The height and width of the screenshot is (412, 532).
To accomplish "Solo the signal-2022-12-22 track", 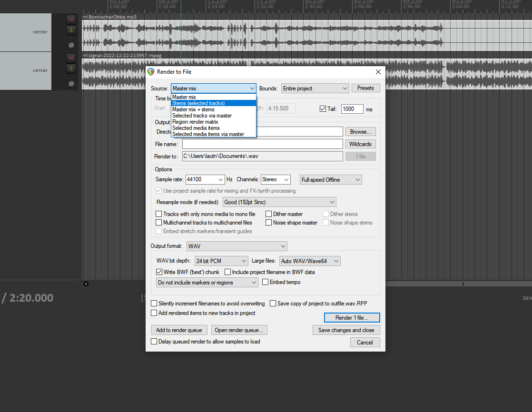I will (x=71, y=69).
